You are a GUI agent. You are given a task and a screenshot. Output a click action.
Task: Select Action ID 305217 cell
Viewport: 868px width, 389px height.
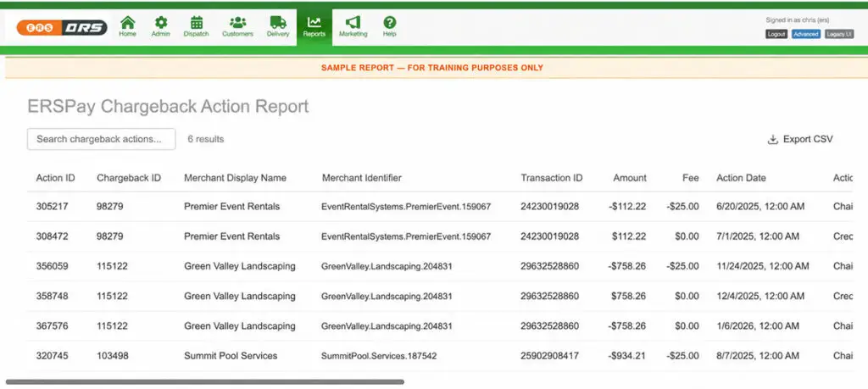point(52,207)
